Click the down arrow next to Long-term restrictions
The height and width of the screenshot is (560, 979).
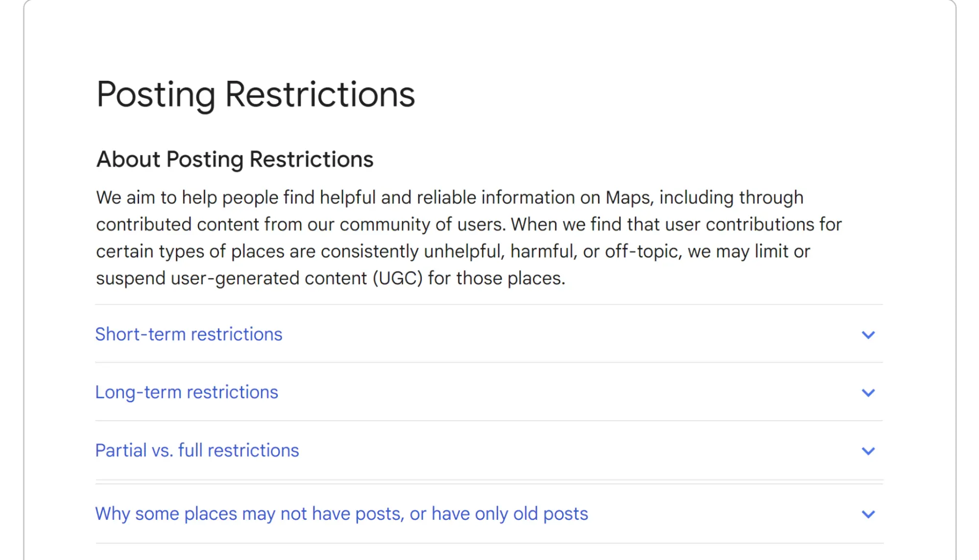pos(868,392)
